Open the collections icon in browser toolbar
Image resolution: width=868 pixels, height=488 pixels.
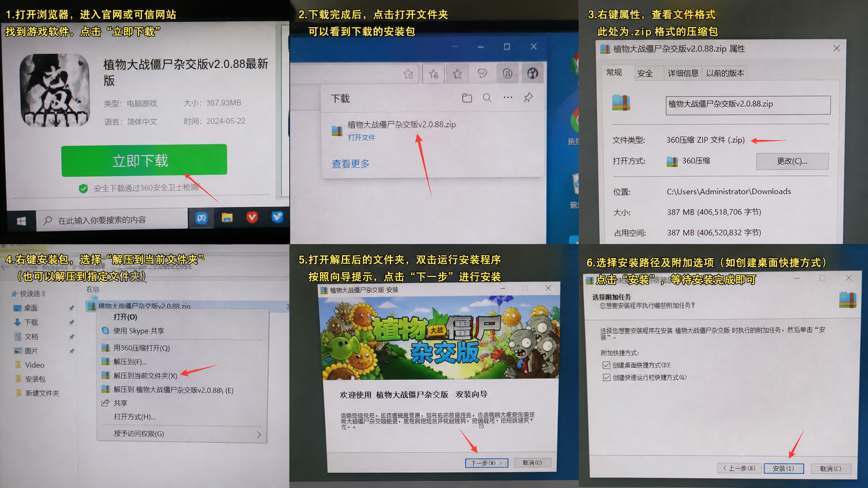point(458,73)
